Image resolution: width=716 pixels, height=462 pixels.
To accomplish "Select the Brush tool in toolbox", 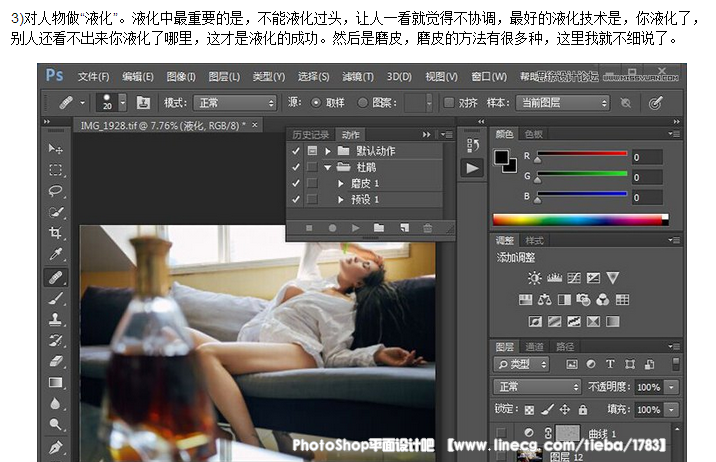I will (x=56, y=299).
